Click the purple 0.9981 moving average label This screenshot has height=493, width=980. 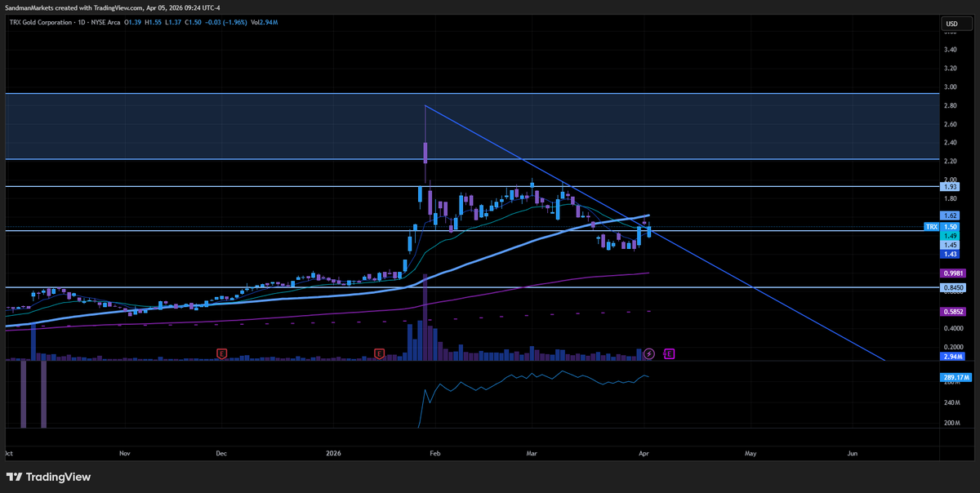[953, 273]
